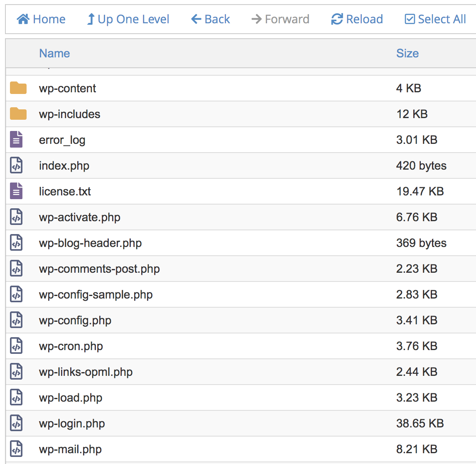476x464 pixels.
Task: Select the wp-links-opml.php file name
Action: (x=86, y=372)
